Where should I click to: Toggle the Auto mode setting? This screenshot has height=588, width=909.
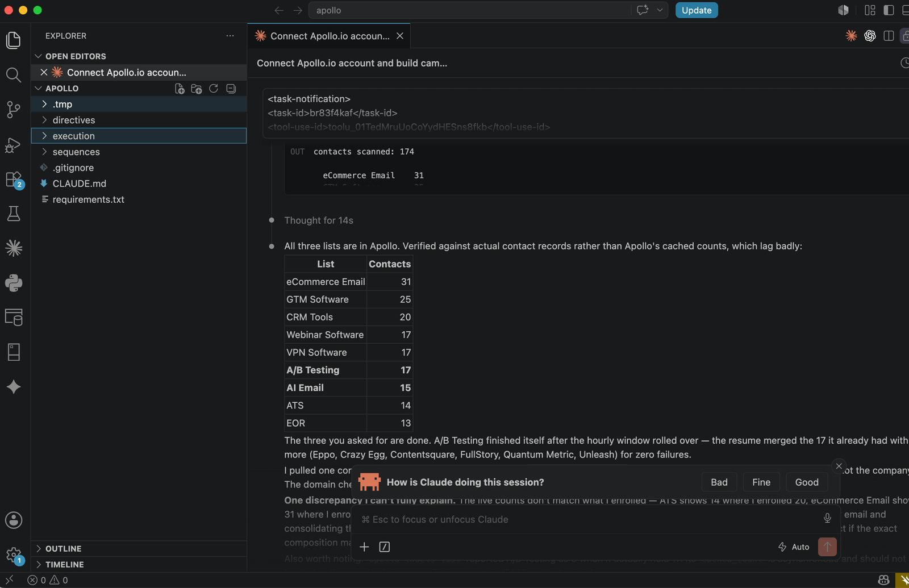[794, 547]
